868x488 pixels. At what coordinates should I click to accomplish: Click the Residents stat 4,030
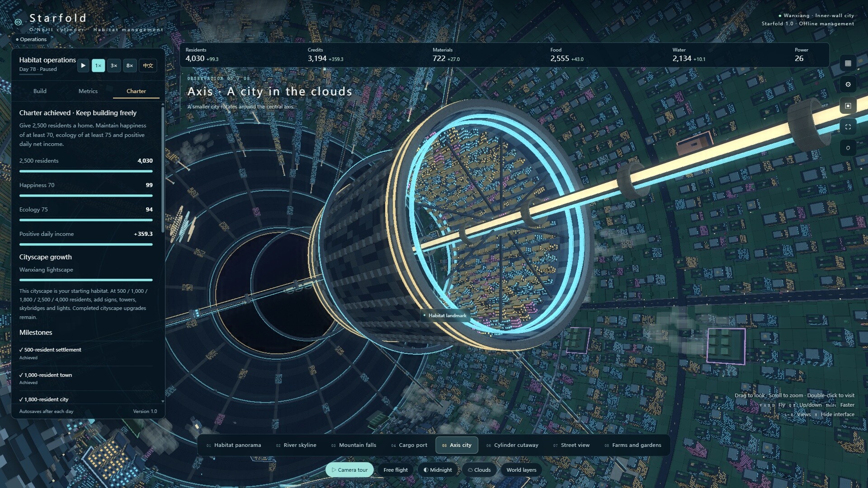click(x=202, y=55)
